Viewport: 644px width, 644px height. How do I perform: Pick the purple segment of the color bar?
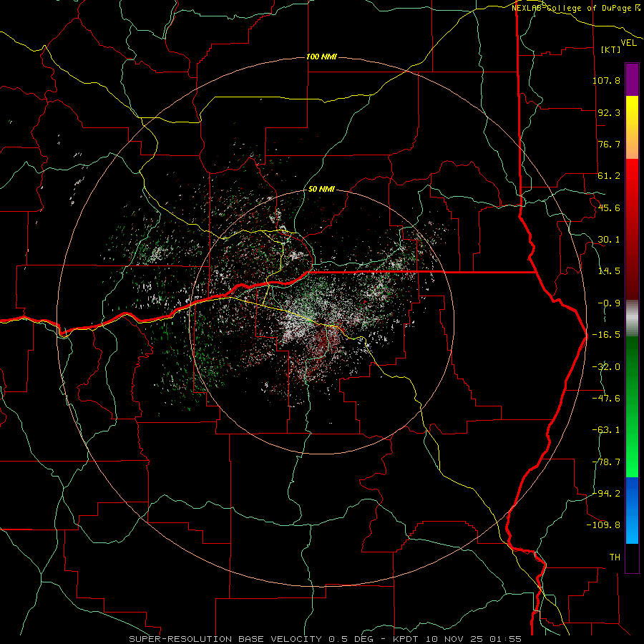[x=632, y=79]
